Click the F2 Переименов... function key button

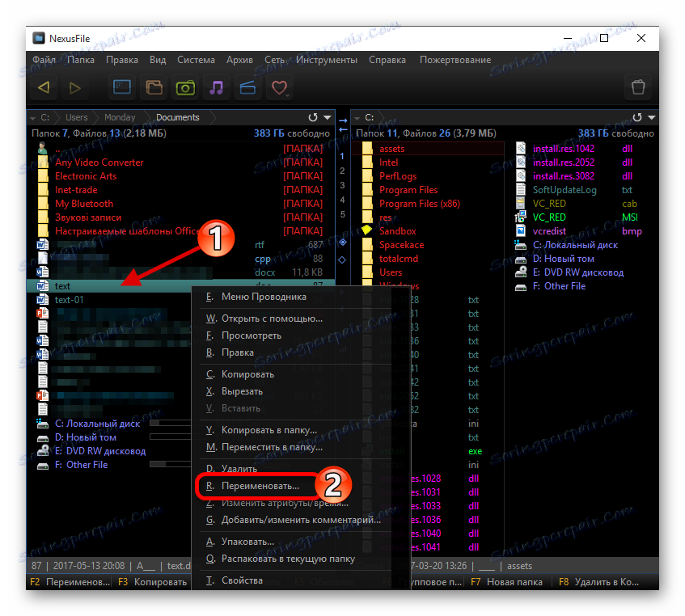click(70, 582)
